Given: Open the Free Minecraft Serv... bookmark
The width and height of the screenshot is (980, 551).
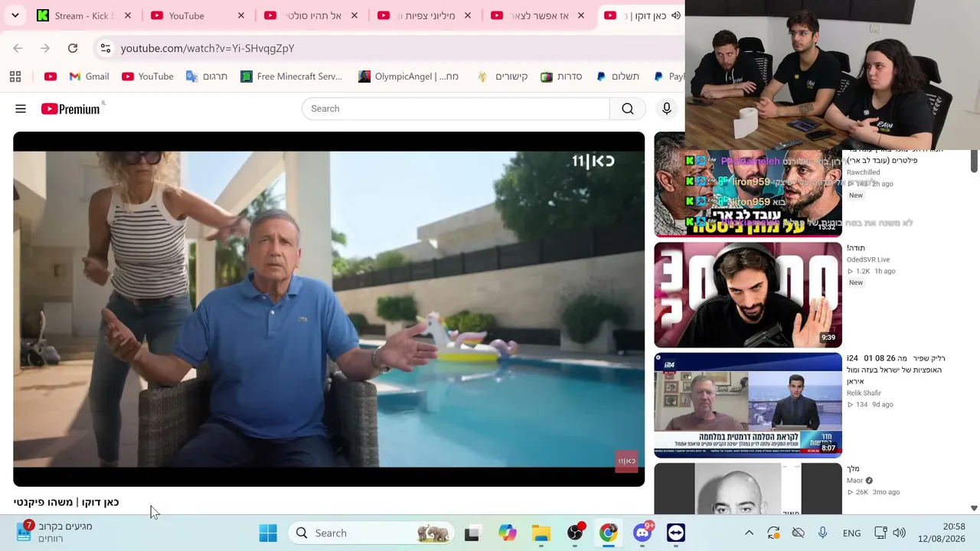Looking at the screenshot, I should pos(291,77).
